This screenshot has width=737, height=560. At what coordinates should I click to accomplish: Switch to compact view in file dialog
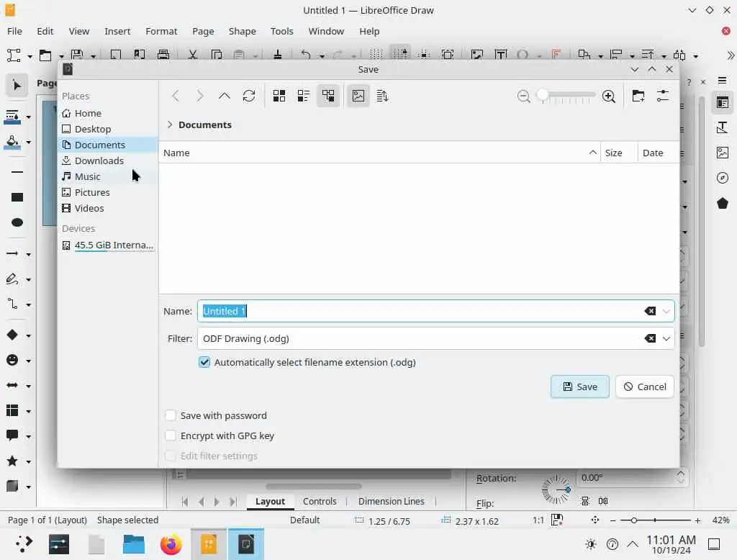304,96
